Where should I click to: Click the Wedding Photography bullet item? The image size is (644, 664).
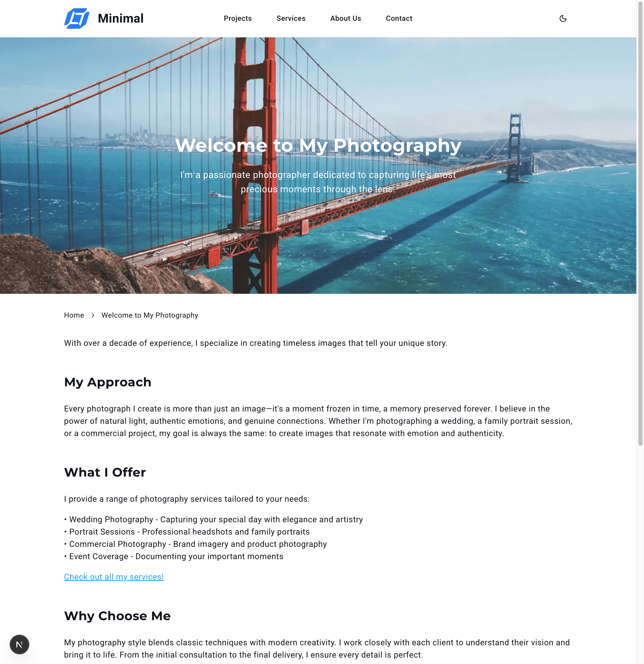[x=213, y=519]
